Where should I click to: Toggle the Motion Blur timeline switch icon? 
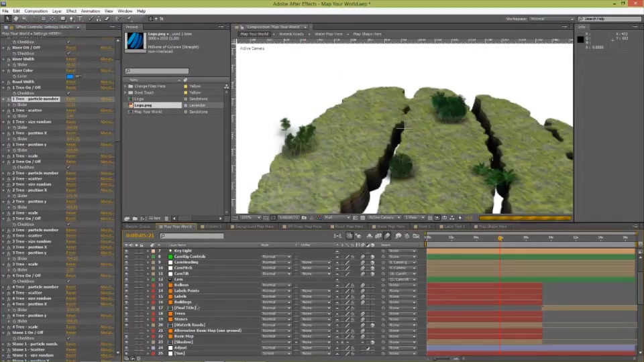pos(387,236)
